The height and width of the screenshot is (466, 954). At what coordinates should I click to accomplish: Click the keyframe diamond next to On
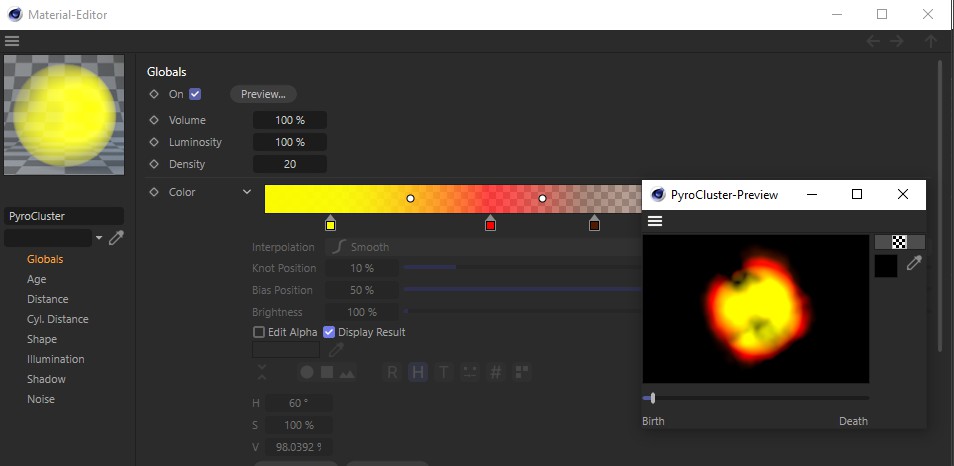point(154,94)
